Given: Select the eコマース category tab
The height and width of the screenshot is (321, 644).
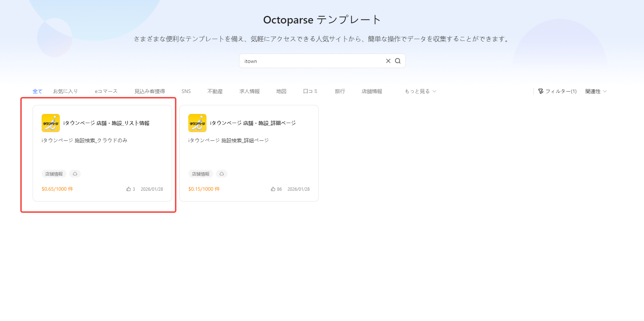Looking at the screenshot, I should click(106, 91).
